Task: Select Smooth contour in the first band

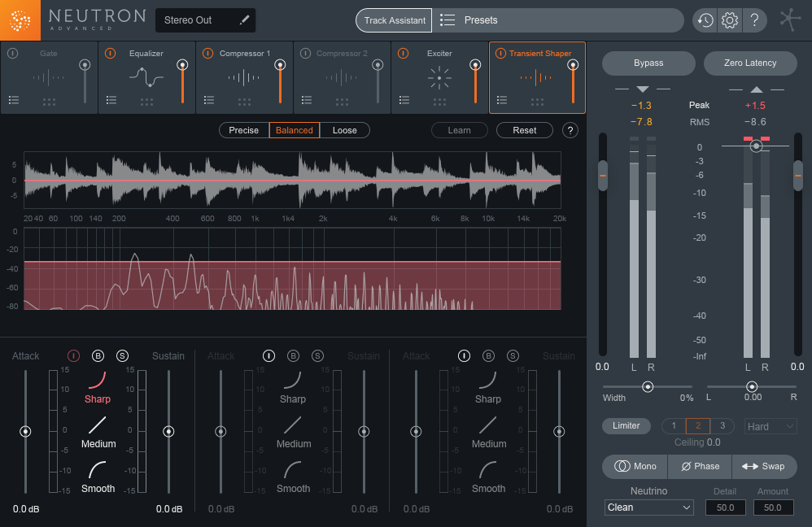Action: (x=98, y=477)
